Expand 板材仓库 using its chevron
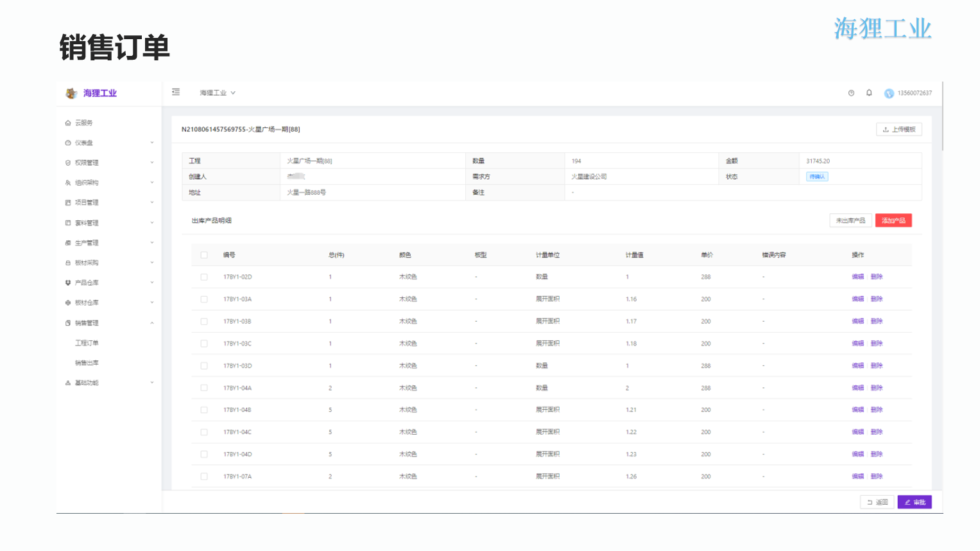 [x=152, y=302]
